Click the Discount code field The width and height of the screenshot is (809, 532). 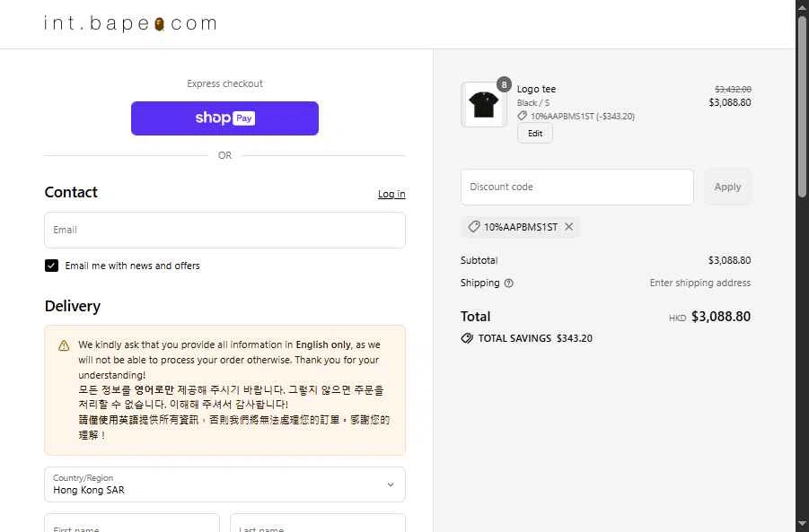tap(576, 187)
